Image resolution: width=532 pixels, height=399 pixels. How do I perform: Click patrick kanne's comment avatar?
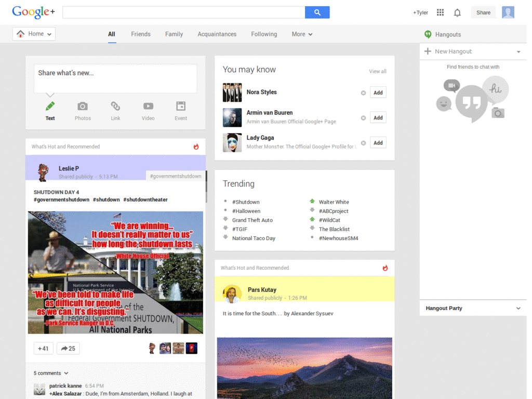click(39, 390)
